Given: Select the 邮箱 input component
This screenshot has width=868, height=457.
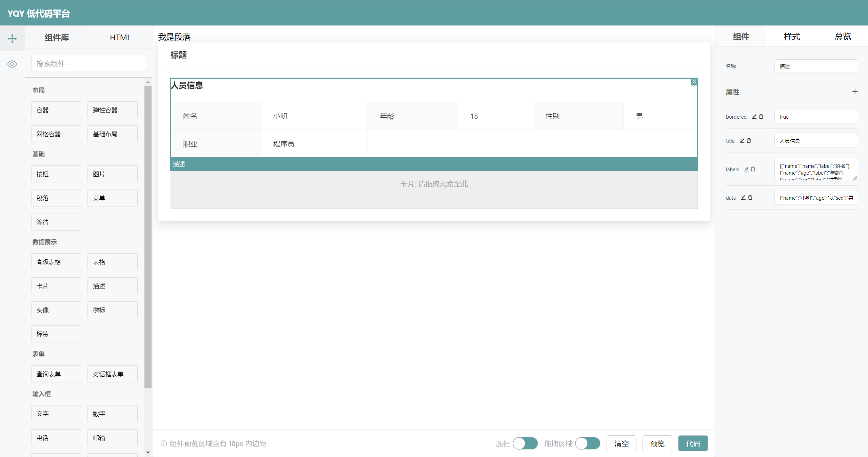Looking at the screenshot, I should (113, 438).
